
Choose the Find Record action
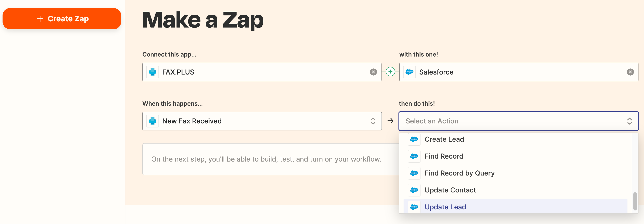coord(515,156)
